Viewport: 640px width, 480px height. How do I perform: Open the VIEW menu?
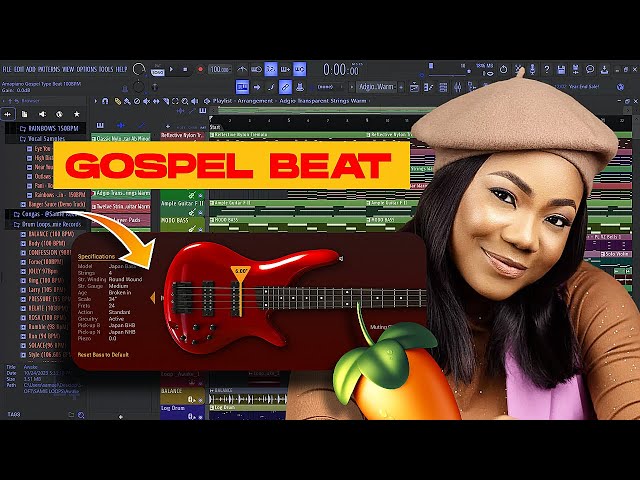click(68, 69)
